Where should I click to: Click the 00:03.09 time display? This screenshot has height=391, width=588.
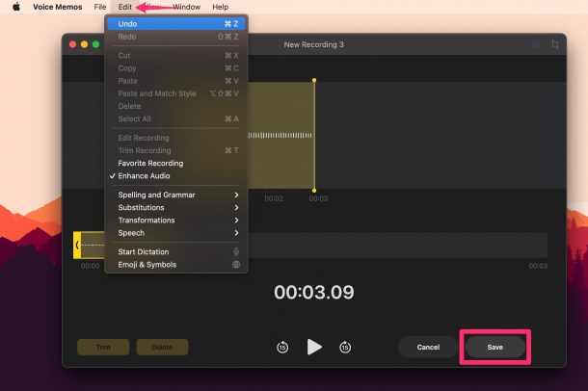[x=314, y=292]
